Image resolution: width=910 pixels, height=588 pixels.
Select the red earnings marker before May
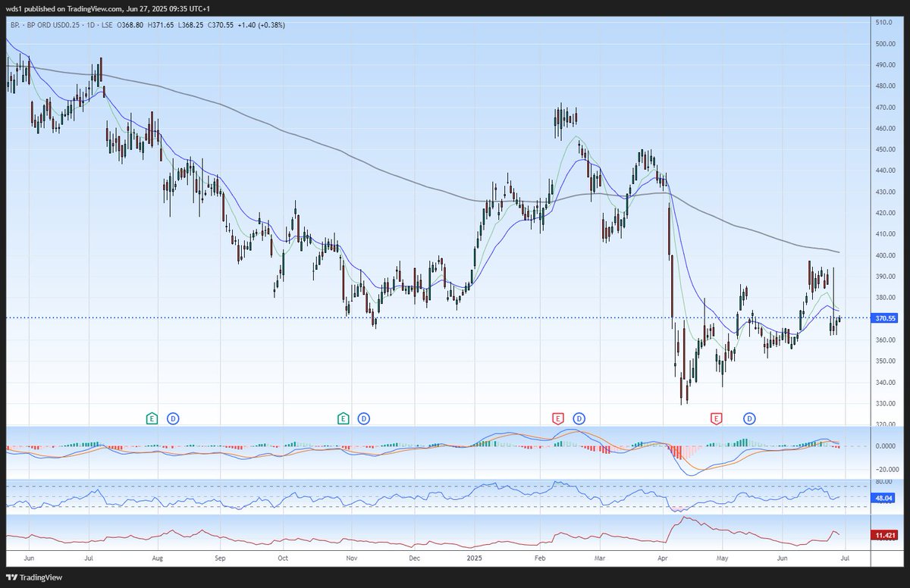point(716,418)
